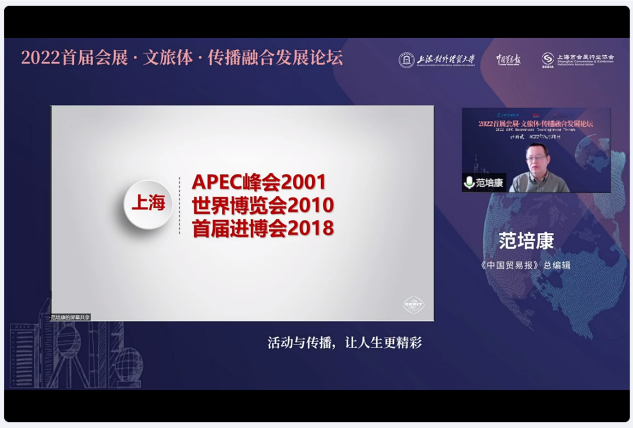Screen dimensions: 633x428
Task: Select the speaker's video thumbnail
Action: point(535,150)
